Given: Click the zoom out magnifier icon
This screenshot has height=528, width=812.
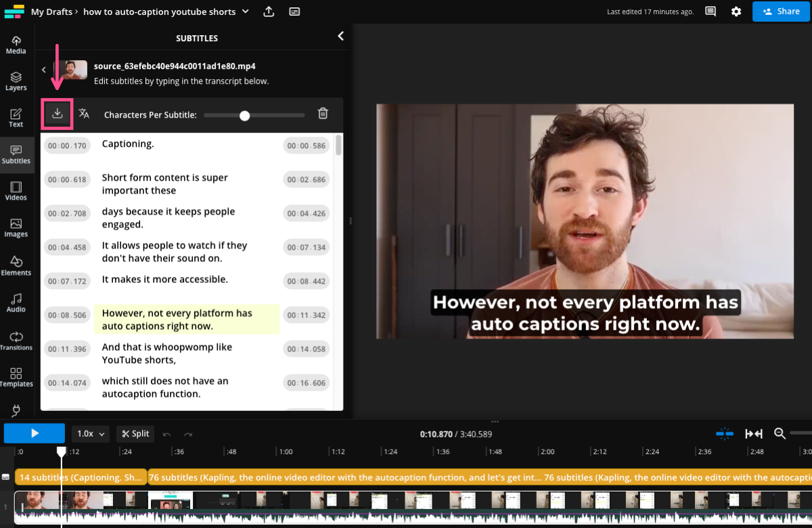Looking at the screenshot, I should (780, 433).
